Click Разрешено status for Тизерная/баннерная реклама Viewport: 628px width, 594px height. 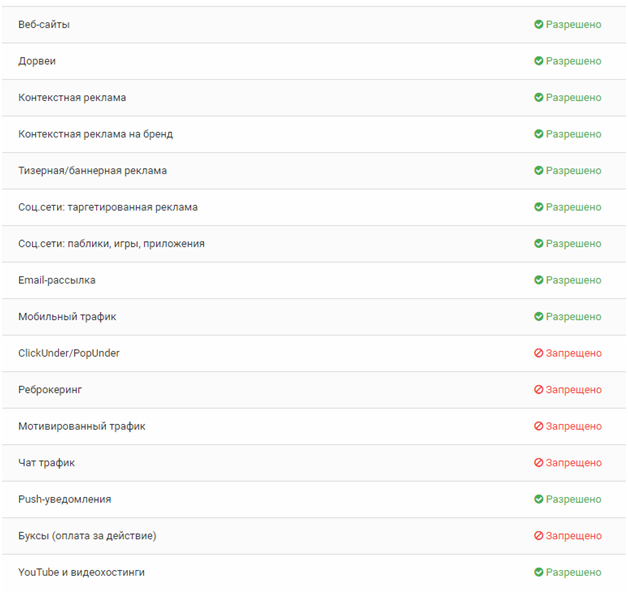574,171
